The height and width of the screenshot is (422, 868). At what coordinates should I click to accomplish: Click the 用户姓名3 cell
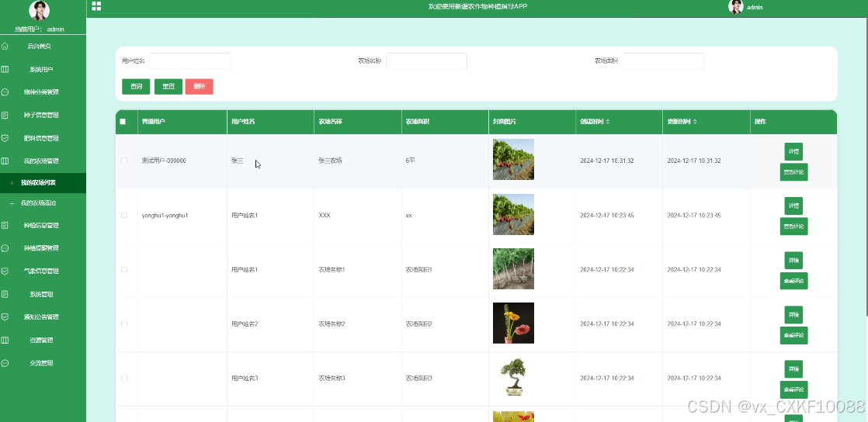click(245, 379)
